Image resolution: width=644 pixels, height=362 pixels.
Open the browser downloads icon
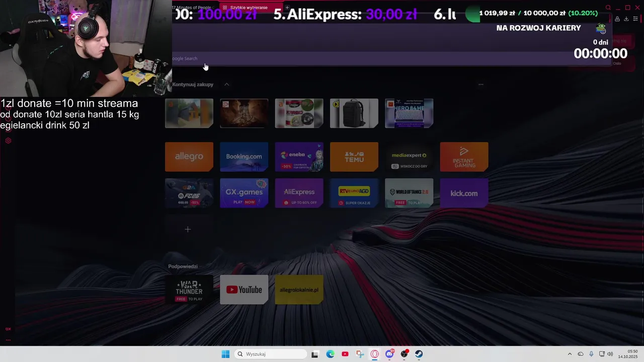(x=626, y=19)
